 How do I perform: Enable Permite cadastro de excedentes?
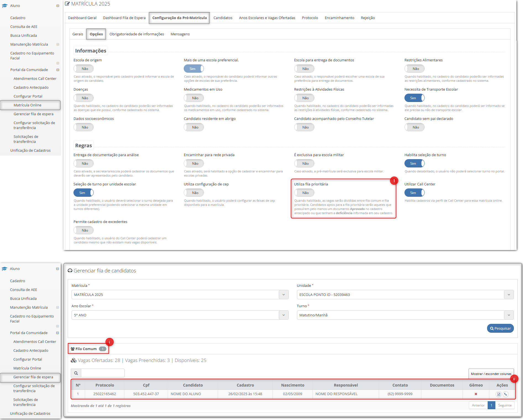click(83, 230)
